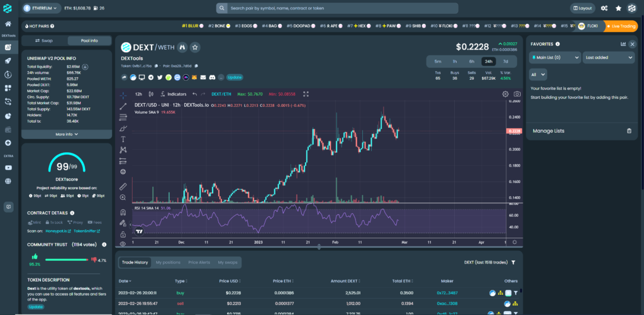The image size is (644, 315).
Task: Click the MetaMask fox icon
Action: coord(195,77)
